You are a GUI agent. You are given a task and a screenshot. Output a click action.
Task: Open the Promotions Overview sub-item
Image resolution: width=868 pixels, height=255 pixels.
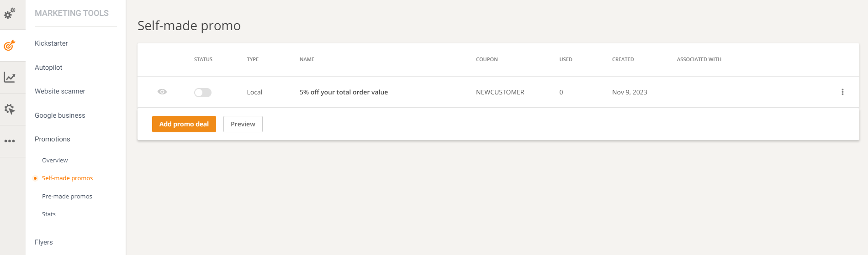[x=55, y=161]
